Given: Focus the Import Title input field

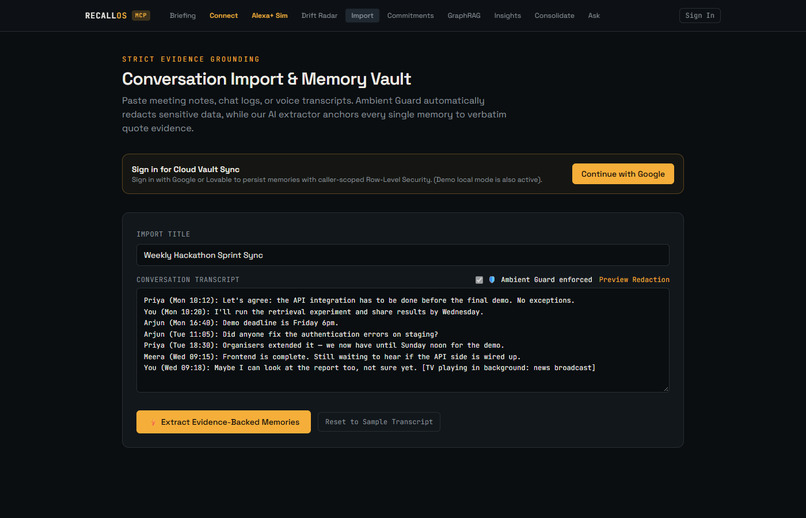Looking at the screenshot, I should click(x=402, y=255).
